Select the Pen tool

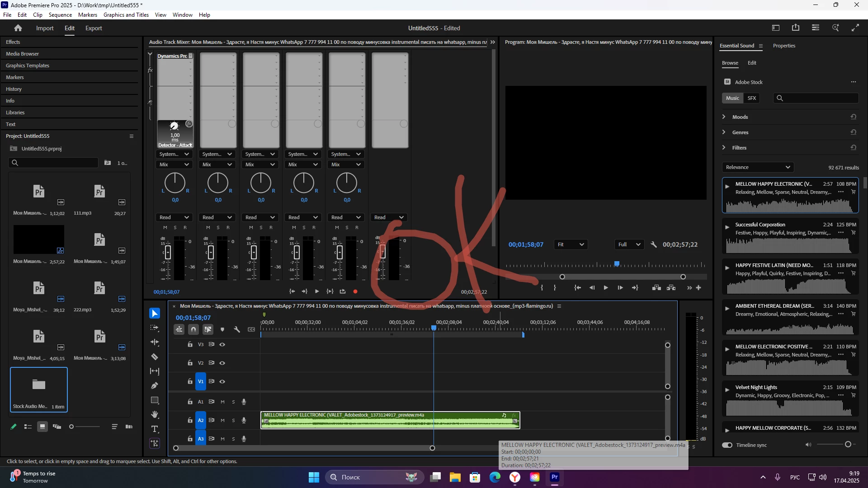click(x=155, y=385)
